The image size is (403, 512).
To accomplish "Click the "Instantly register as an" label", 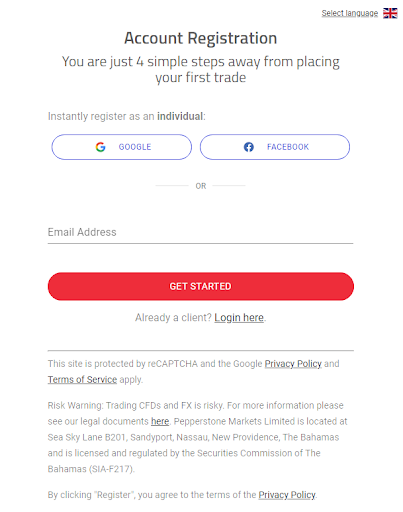I will pyautogui.click(x=101, y=116).
